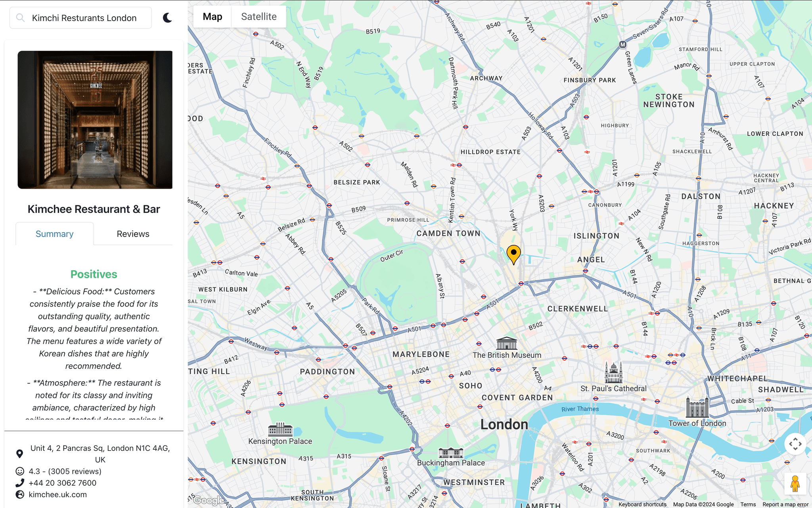
Task: Select the Summary tab
Action: coord(55,234)
